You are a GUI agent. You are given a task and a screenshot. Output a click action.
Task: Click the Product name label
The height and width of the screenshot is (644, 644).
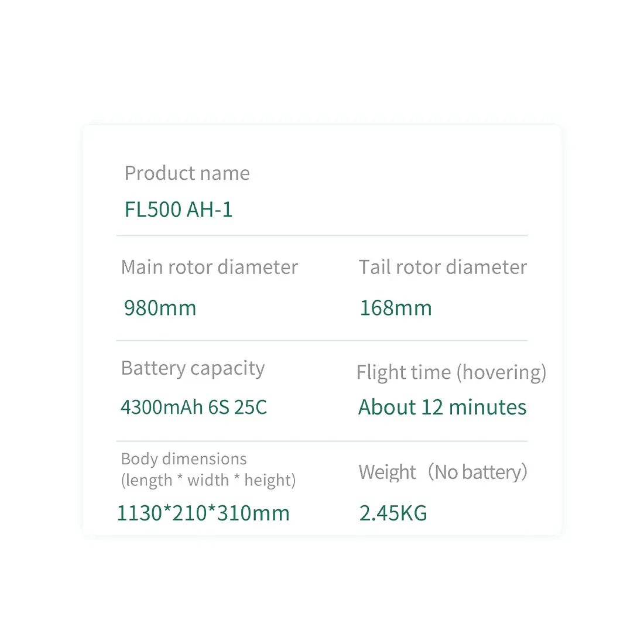point(187,173)
